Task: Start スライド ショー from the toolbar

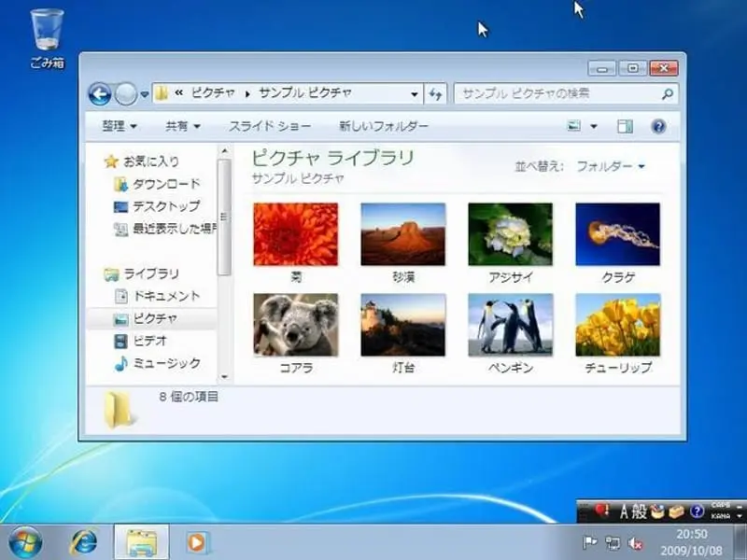Action: [x=270, y=126]
